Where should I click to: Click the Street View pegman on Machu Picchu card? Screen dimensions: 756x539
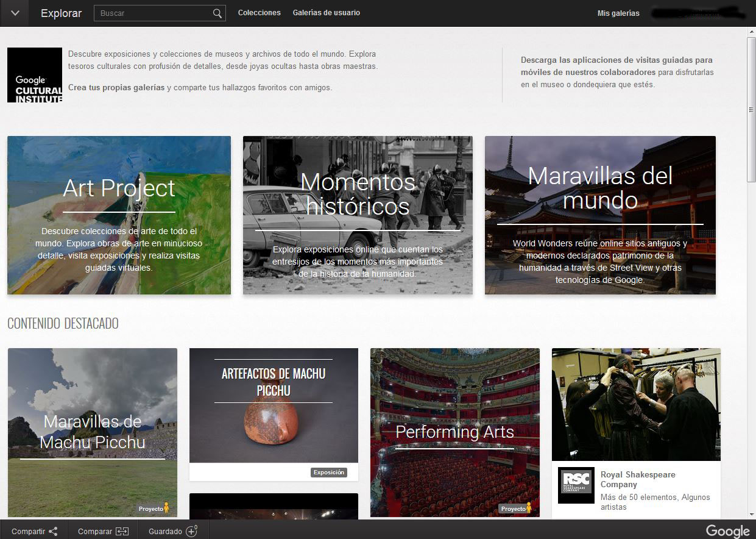[166, 508]
